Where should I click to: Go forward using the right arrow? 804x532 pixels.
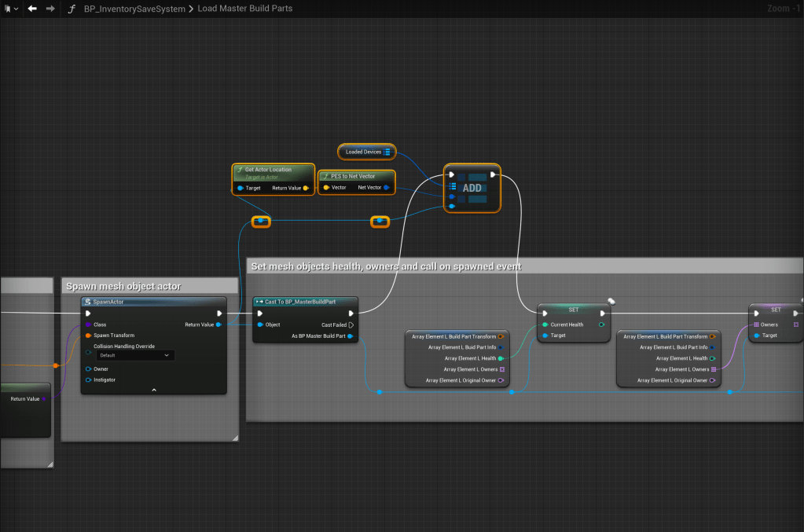click(50, 9)
